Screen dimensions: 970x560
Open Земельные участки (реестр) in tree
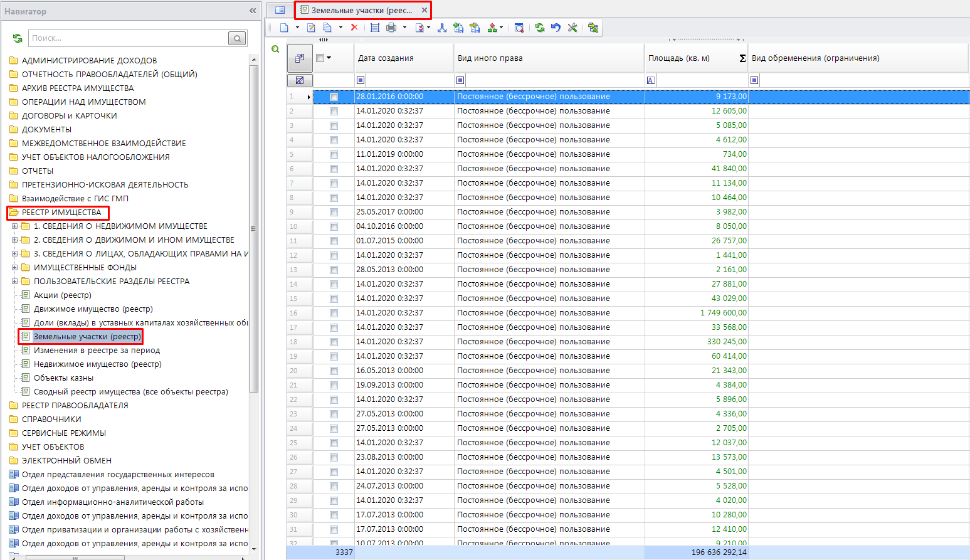(x=87, y=336)
